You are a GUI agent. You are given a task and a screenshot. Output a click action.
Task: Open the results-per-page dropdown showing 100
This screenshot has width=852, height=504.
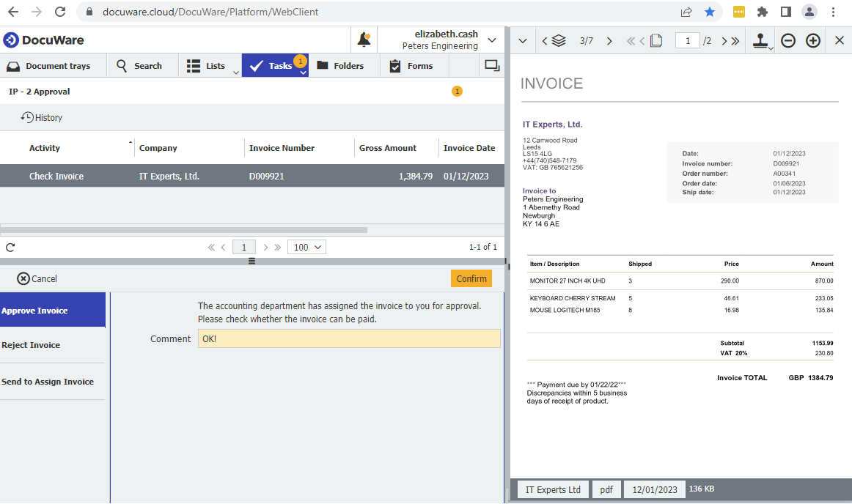(x=306, y=247)
